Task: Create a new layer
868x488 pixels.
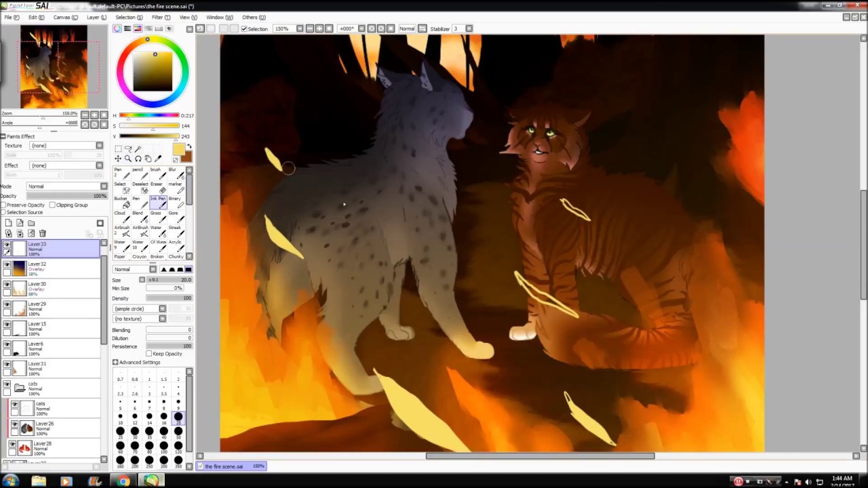Action: click(x=9, y=223)
